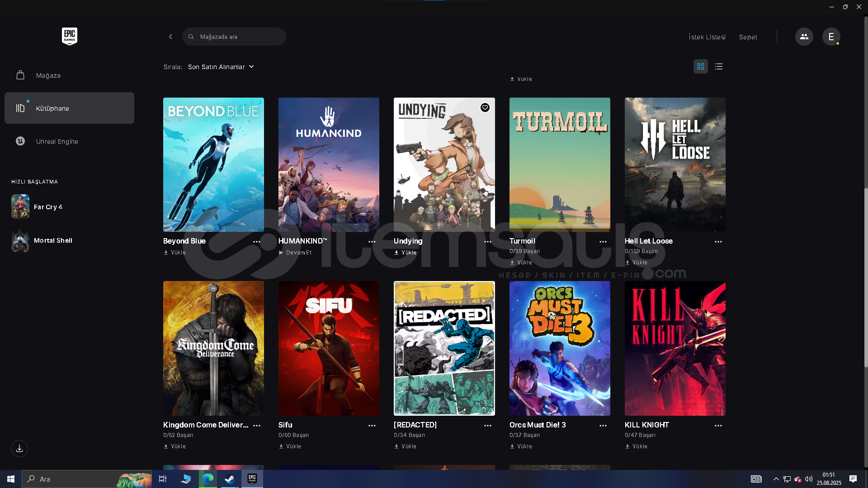Open the account profile avatar E
The width and height of the screenshot is (868, 488).
coord(831,37)
